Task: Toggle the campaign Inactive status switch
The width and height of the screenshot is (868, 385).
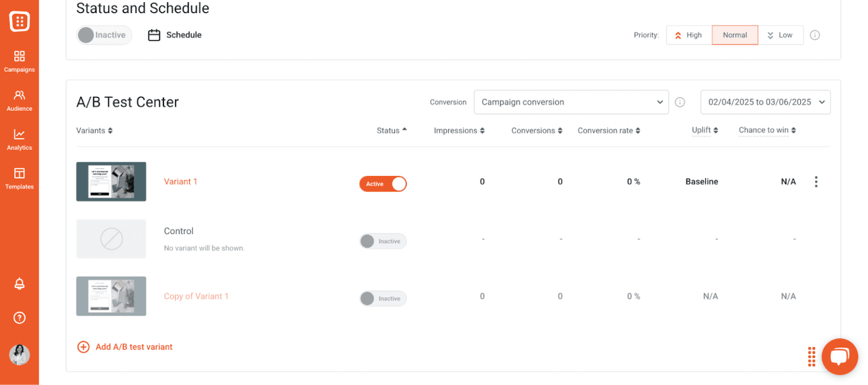Action: pos(104,35)
